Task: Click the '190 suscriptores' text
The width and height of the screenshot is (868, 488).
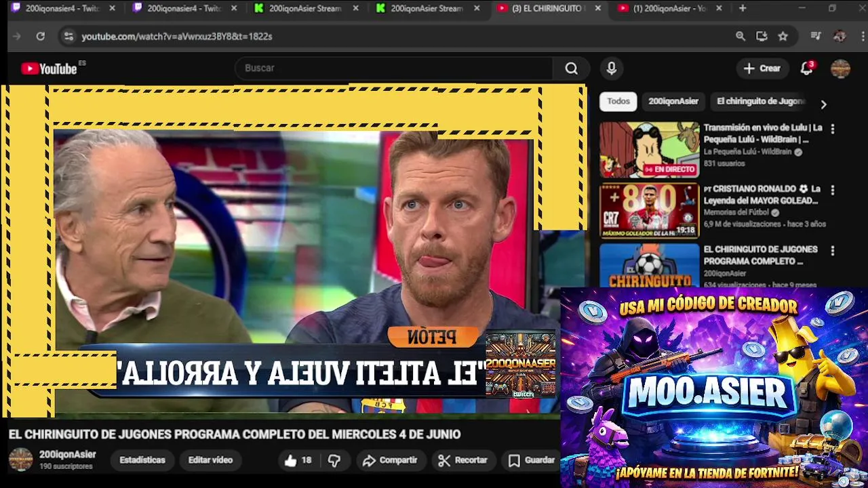Action: [x=66, y=467]
